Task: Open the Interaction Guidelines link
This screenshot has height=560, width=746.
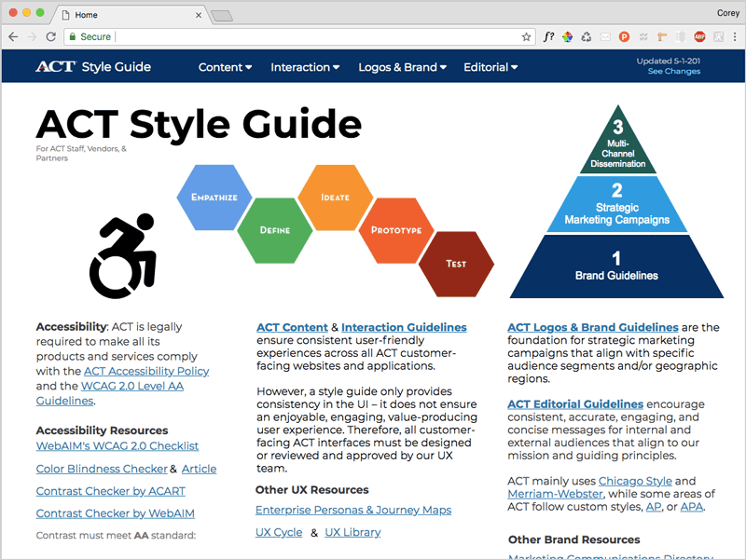Action: click(x=404, y=327)
